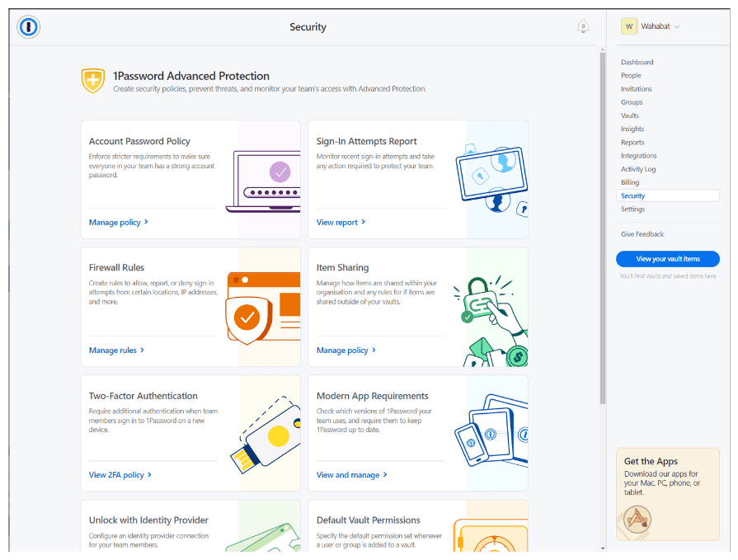
Task: Click the Wahabat avatar icon
Action: [628, 26]
